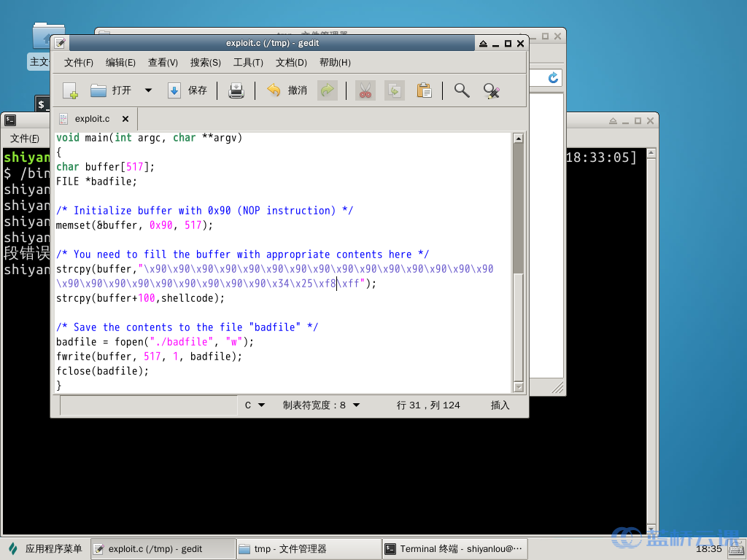The width and height of the screenshot is (747, 560).
Task: Close the exploit.c tab
Action: 125,119
